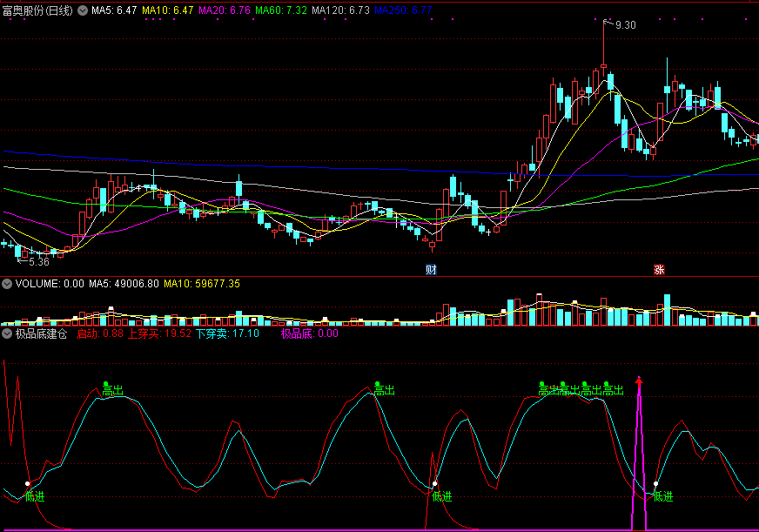The width and height of the screenshot is (759, 532).
Task: Click the MA120: 6.73 legend
Action: coord(341,10)
